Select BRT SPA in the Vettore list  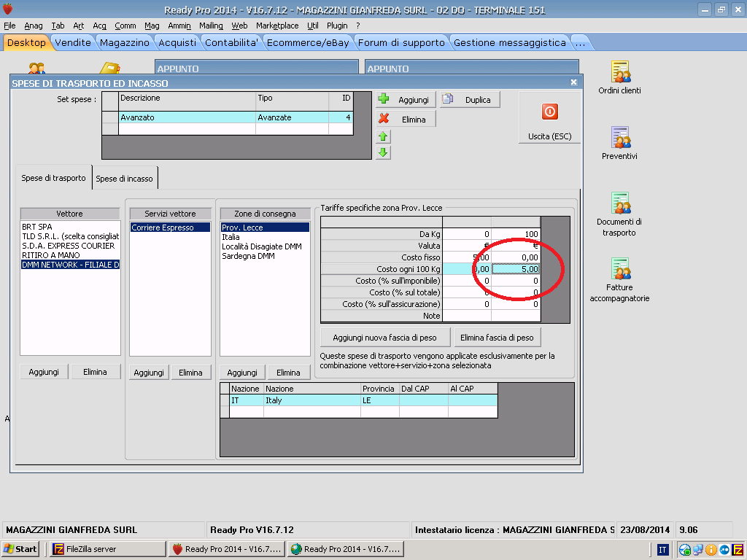pyautogui.click(x=70, y=227)
